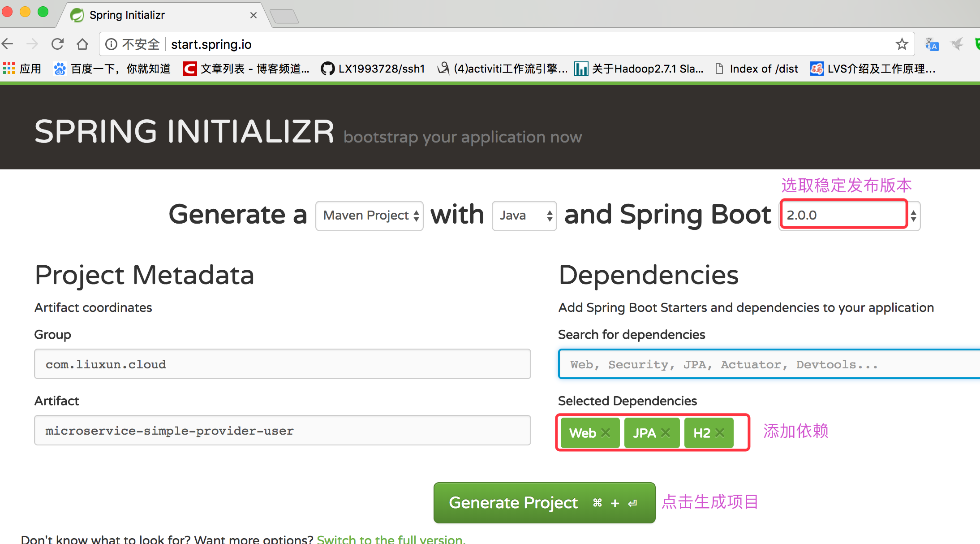The image size is (980, 544).
Task: Open the activiti工作流引擎 bookmark
Action: [502, 69]
